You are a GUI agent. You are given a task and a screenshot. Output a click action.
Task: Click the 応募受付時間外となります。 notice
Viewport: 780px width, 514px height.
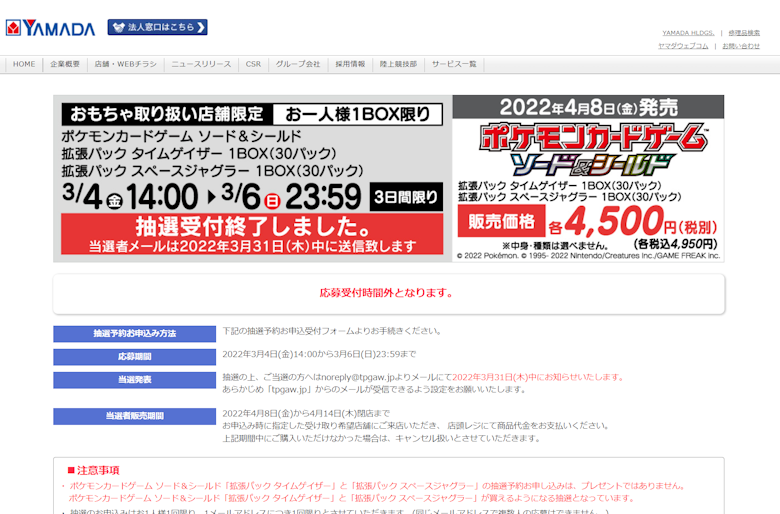click(x=387, y=293)
